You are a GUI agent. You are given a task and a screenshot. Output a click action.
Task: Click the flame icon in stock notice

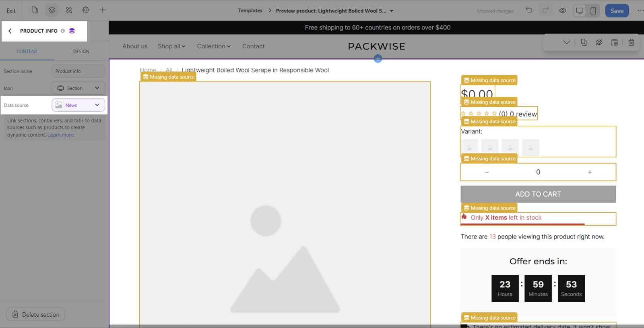pos(464,217)
